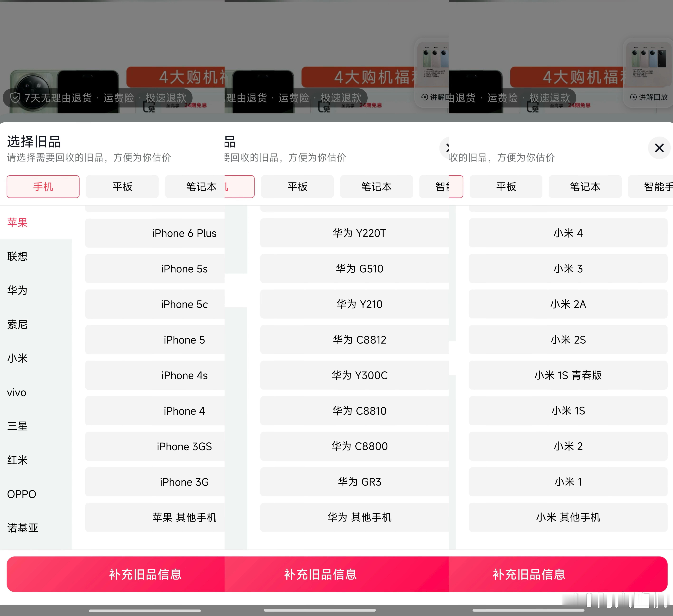Switch to the 智能手 tab
The image size is (673, 616).
pos(651,187)
